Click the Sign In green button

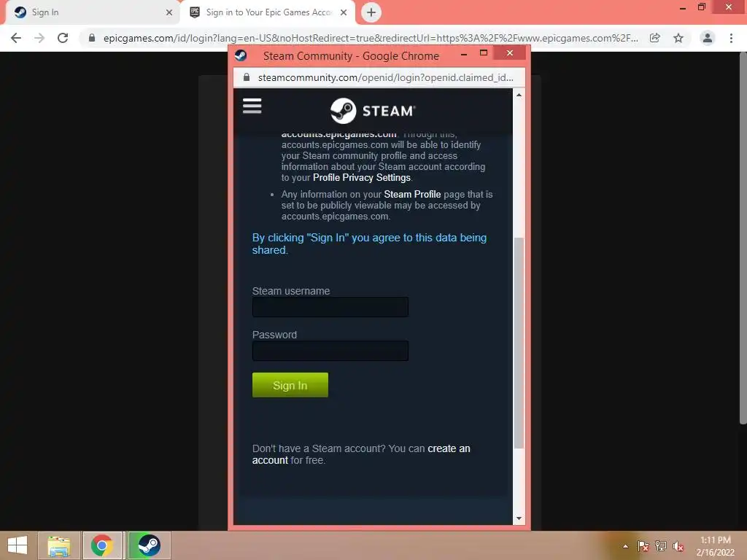290,385
